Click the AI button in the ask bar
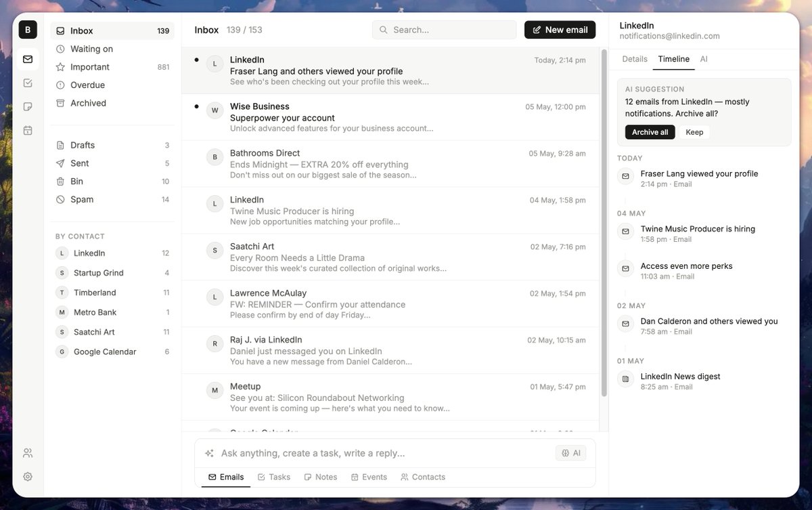The height and width of the screenshot is (510, 812). point(570,453)
